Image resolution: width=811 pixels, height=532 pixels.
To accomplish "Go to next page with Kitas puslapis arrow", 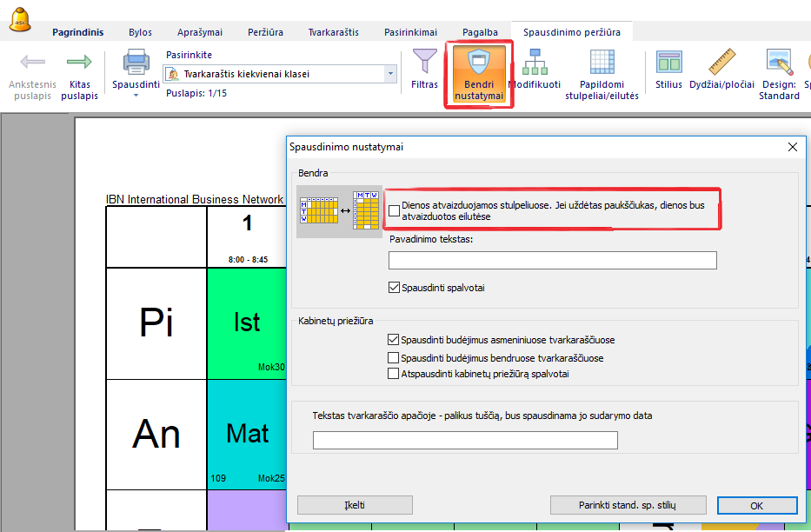I will click(x=79, y=63).
